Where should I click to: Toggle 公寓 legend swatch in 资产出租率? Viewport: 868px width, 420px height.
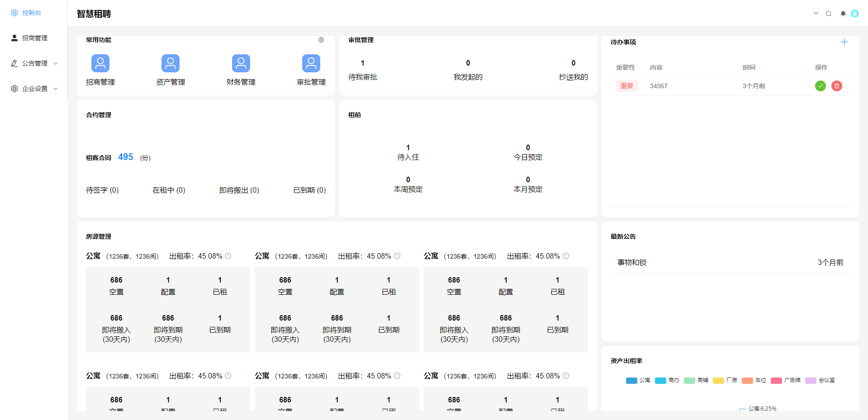point(631,380)
